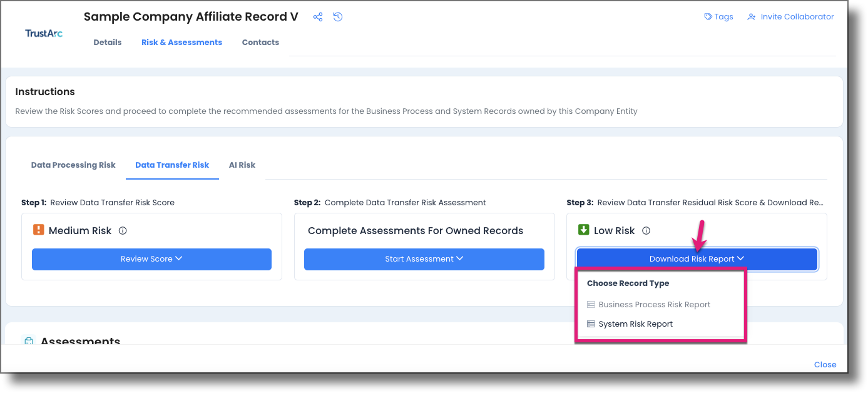Expand the Start Assessment dropdown button
This screenshot has height=393, width=868.
[424, 259]
